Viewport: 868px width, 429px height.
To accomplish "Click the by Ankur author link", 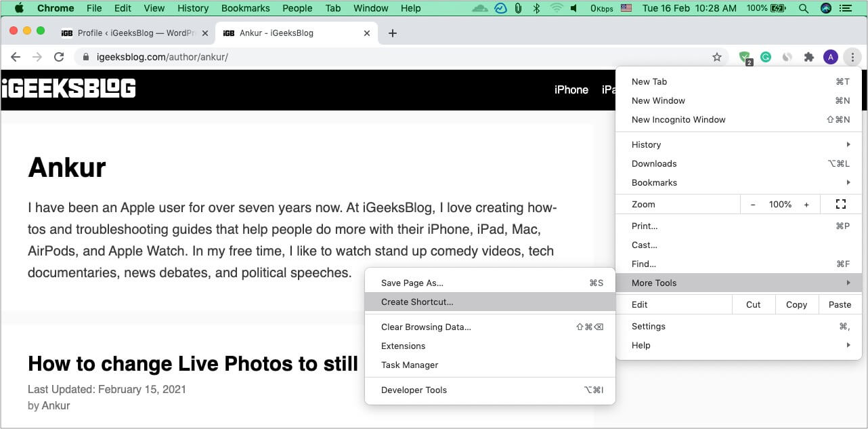I will point(55,405).
